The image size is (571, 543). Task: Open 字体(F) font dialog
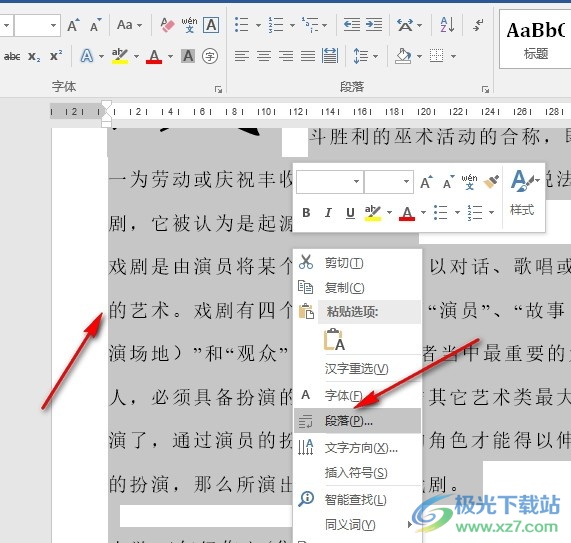click(x=357, y=395)
